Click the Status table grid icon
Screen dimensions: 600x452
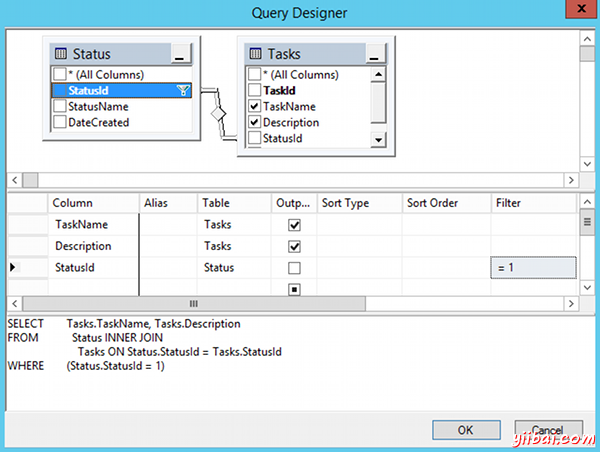pyautogui.click(x=61, y=53)
